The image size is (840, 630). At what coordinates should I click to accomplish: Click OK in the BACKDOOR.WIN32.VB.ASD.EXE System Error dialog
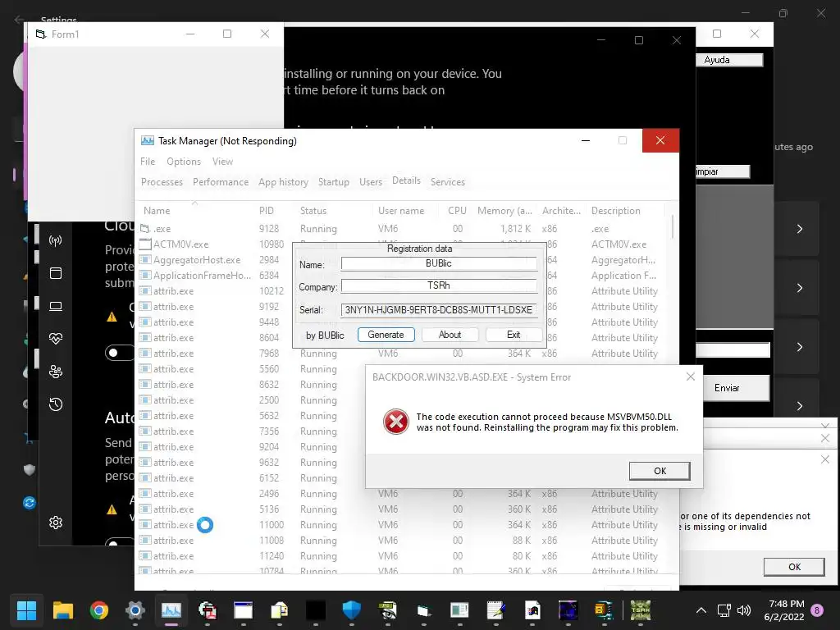click(660, 471)
